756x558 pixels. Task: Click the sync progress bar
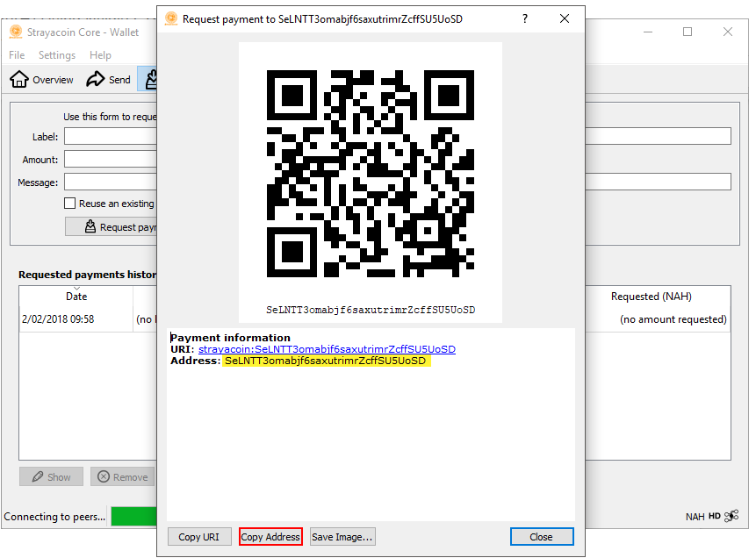pos(133,516)
